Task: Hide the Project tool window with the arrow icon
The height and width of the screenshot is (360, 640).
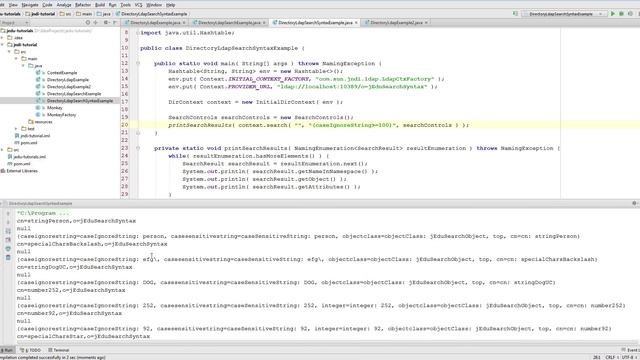Action: 115,23
